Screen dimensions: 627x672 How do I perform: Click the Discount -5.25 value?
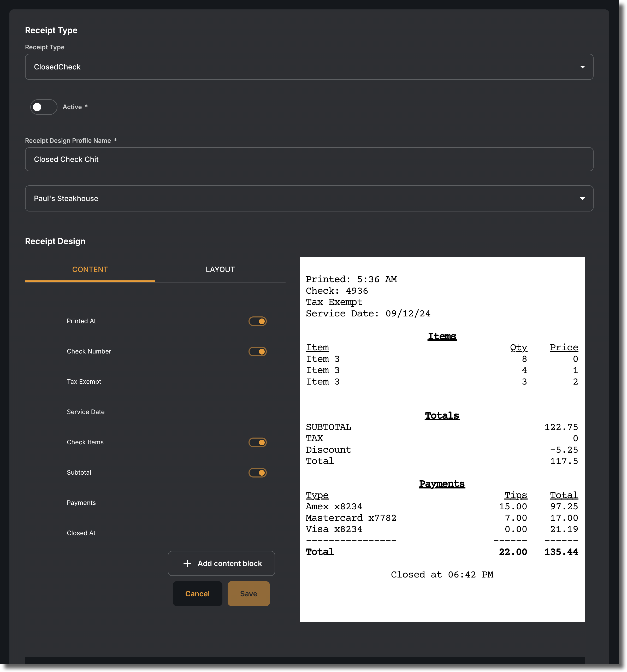pos(564,450)
